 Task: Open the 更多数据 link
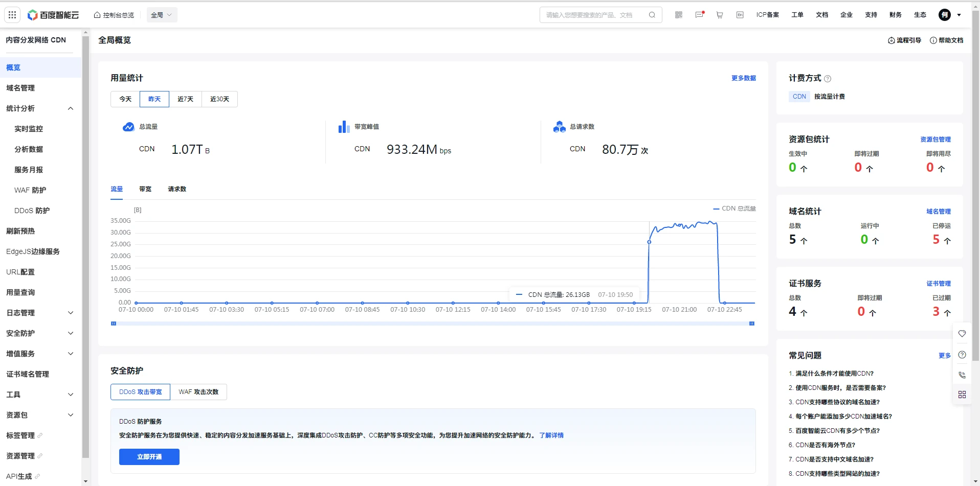tap(743, 78)
